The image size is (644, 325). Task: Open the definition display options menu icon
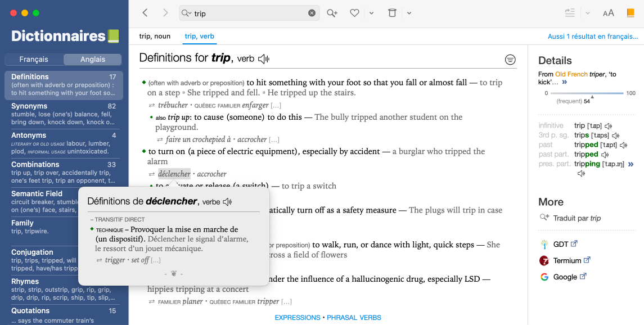click(510, 59)
